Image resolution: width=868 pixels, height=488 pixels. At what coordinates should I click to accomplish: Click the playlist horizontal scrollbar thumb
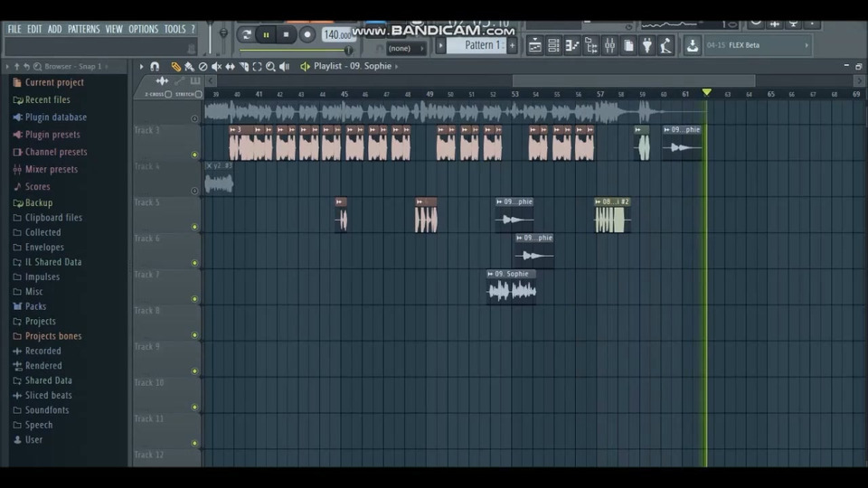point(634,81)
